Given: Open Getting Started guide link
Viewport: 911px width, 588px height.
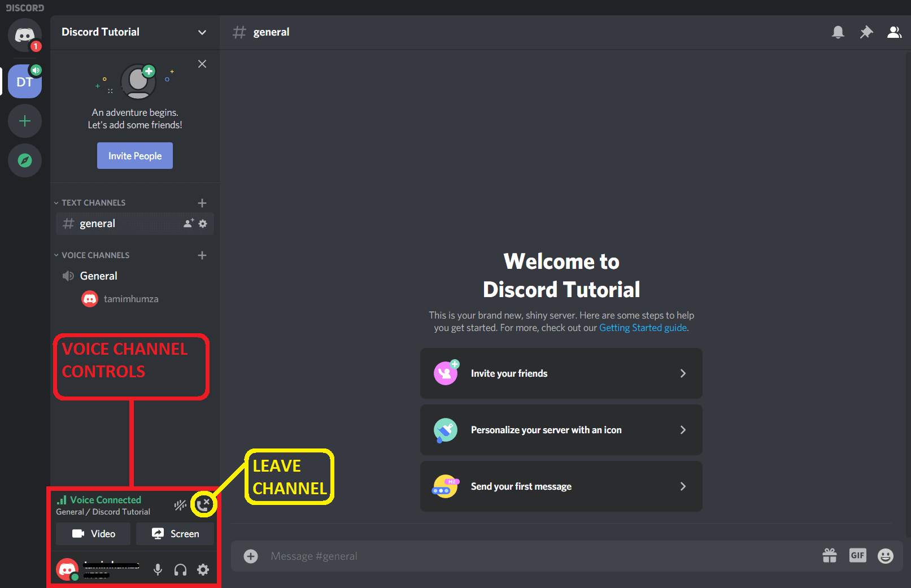Looking at the screenshot, I should tap(643, 328).
